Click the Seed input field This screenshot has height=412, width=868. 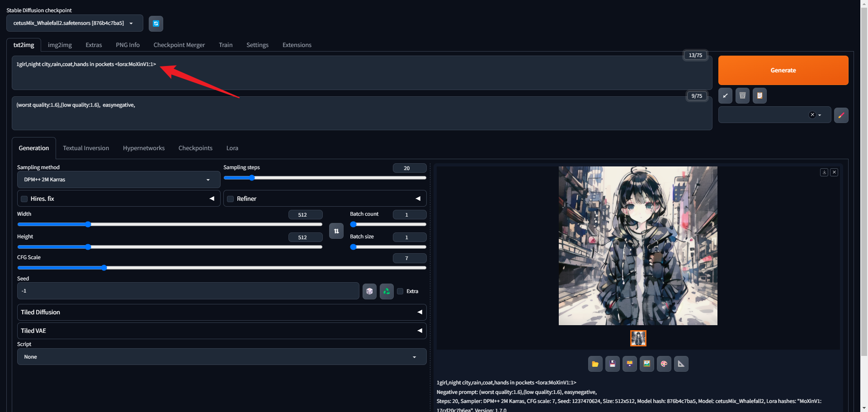click(x=188, y=291)
